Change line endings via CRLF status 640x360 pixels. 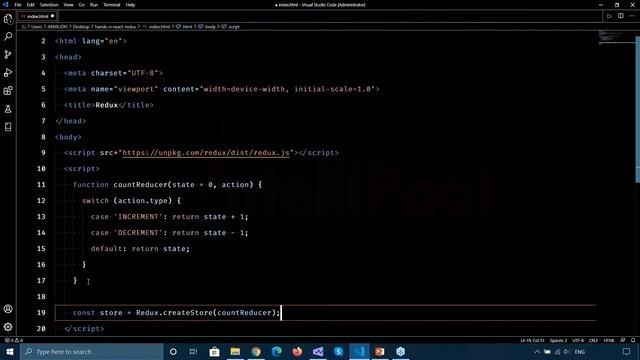pyautogui.click(x=593, y=340)
